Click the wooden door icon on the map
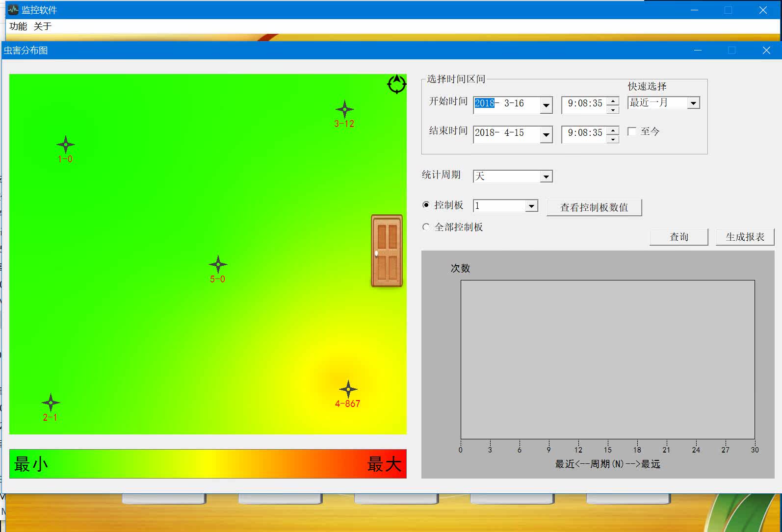782x532 pixels. click(x=387, y=251)
